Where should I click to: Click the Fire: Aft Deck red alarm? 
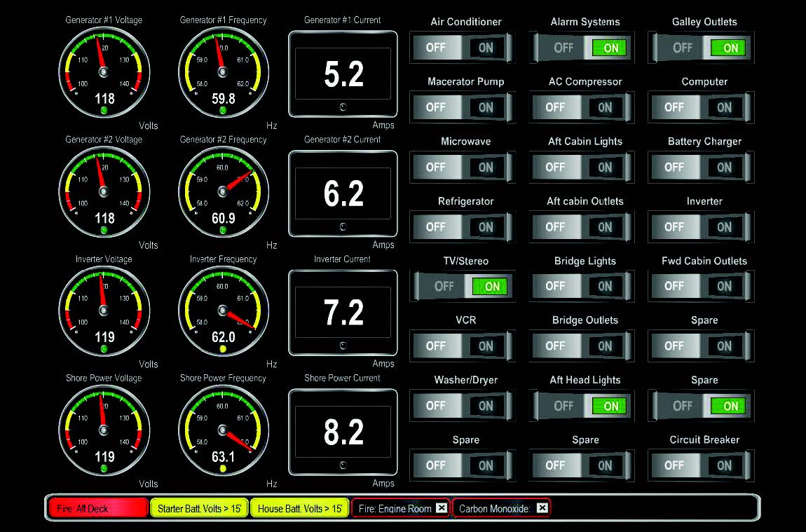[x=98, y=508]
